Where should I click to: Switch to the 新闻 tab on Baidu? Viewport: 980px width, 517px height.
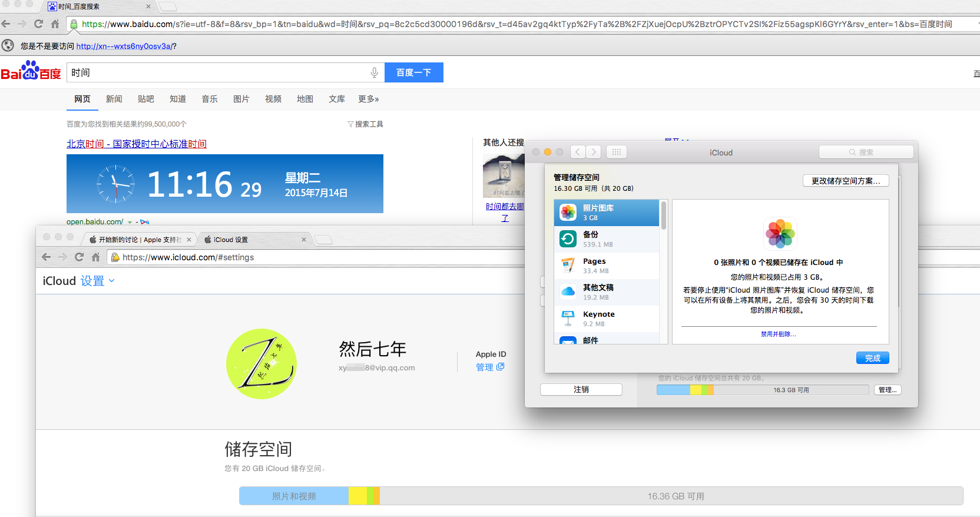click(x=114, y=99)
